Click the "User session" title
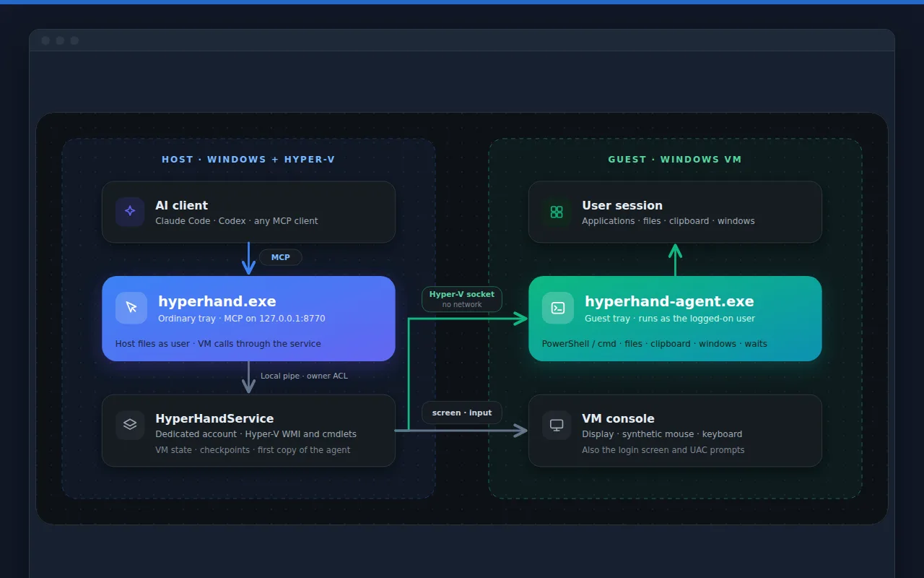Screen dimensions: 924x578 point(622,205)
